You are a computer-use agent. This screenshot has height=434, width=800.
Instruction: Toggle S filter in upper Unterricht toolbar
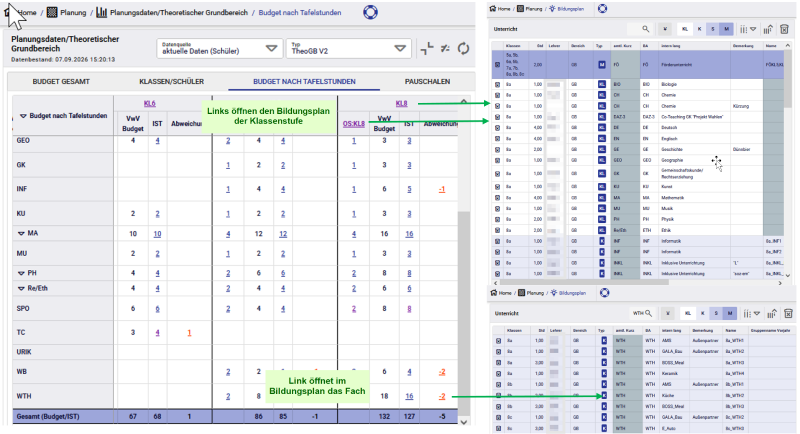coord(713,29)
